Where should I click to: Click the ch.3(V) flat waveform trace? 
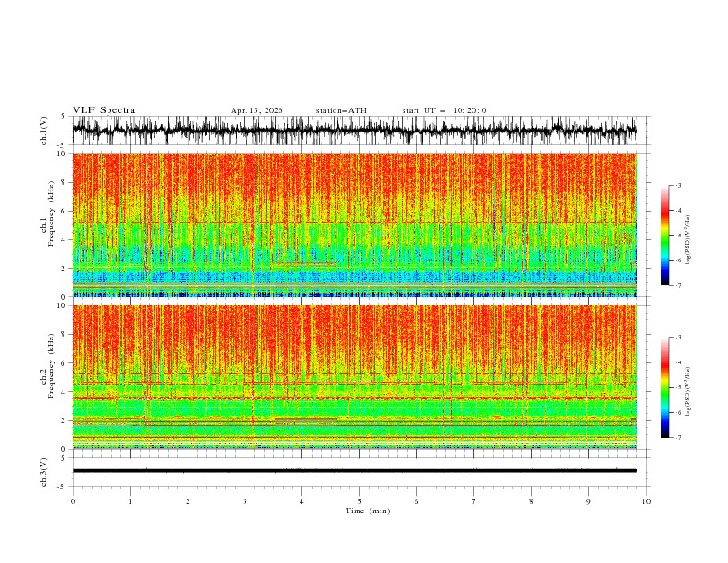pyautogui.click(x=354, y=471)
